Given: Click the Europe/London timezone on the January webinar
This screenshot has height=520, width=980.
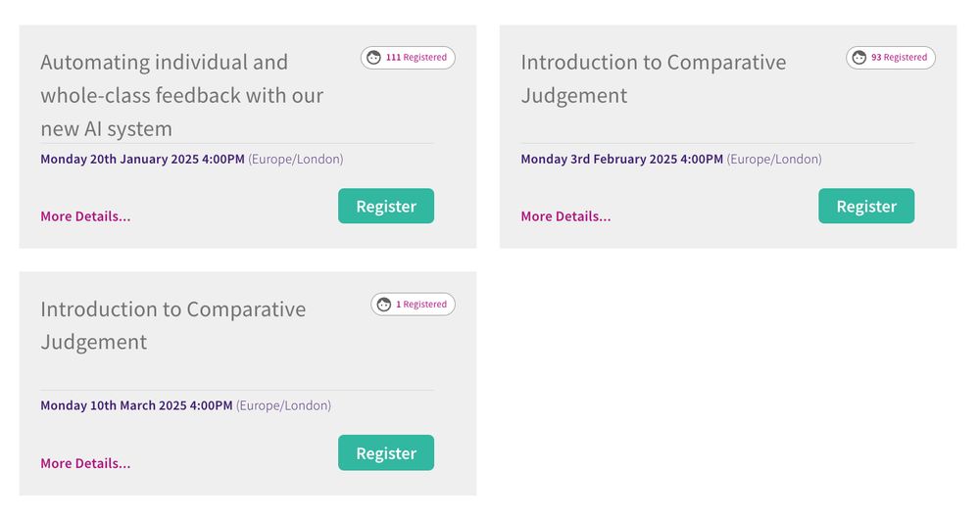Looking at the screenshot, I should point(296,159).
